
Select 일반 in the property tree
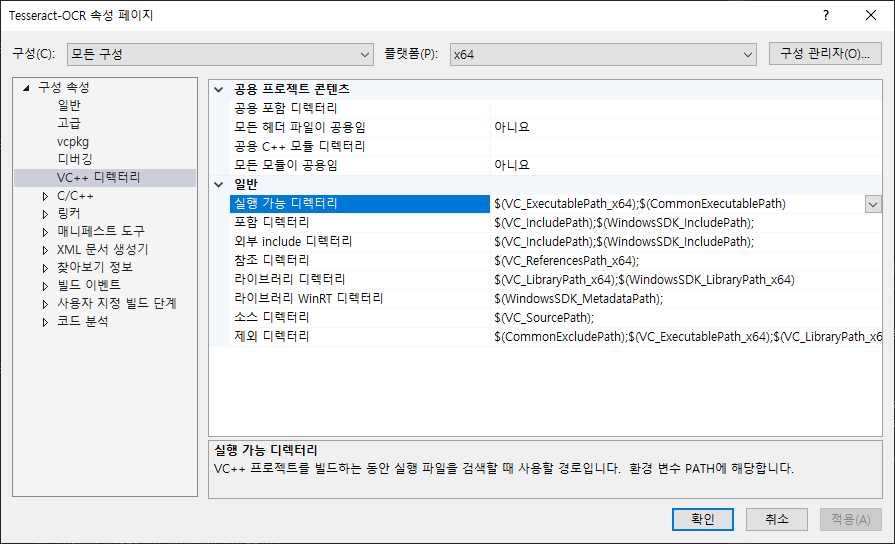(x=69, y=106)
